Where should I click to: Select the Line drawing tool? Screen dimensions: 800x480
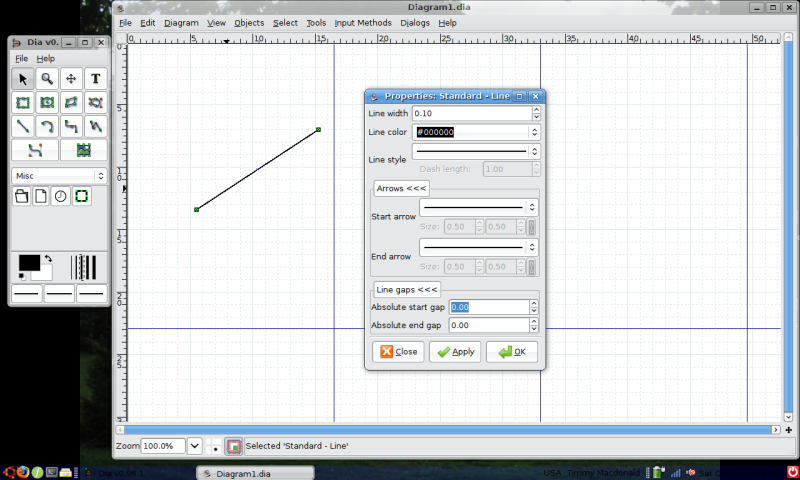point(22,126)
